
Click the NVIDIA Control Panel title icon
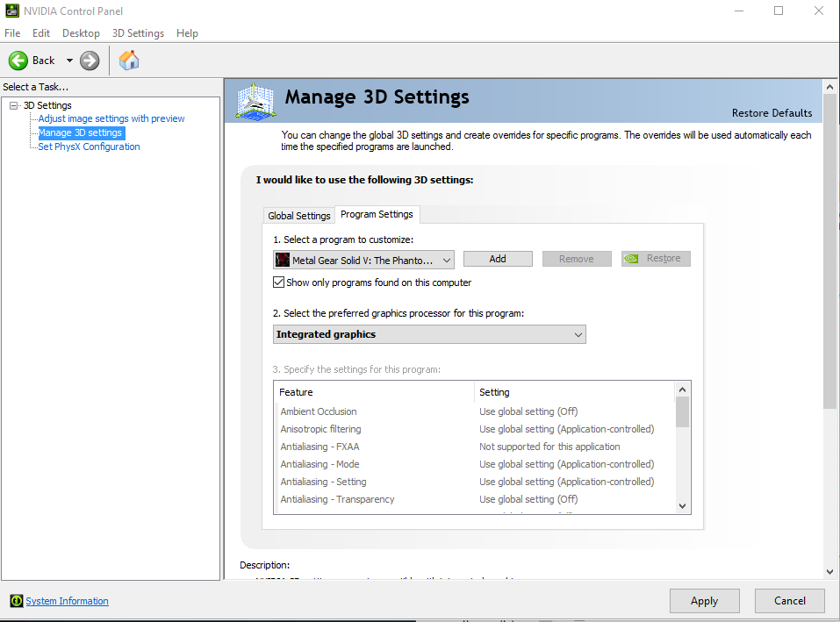(11, 11)
